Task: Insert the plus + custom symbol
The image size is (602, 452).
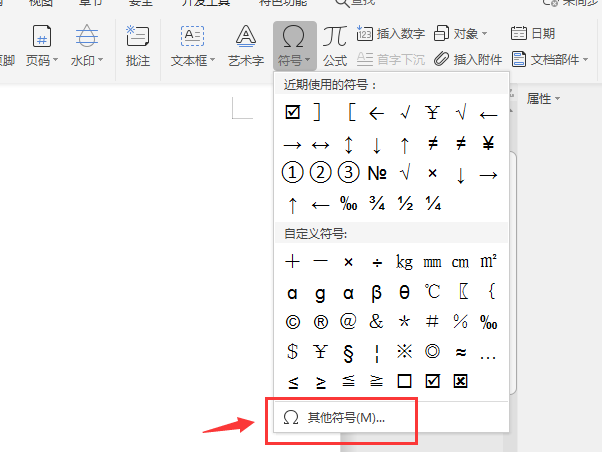Action: (293, 262)
